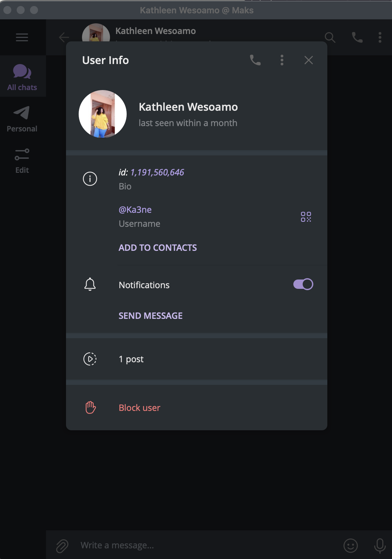The width and height of the screenshot is (392, 559).
Task: Click SEND MESSAGE
Action: point(151,316)
